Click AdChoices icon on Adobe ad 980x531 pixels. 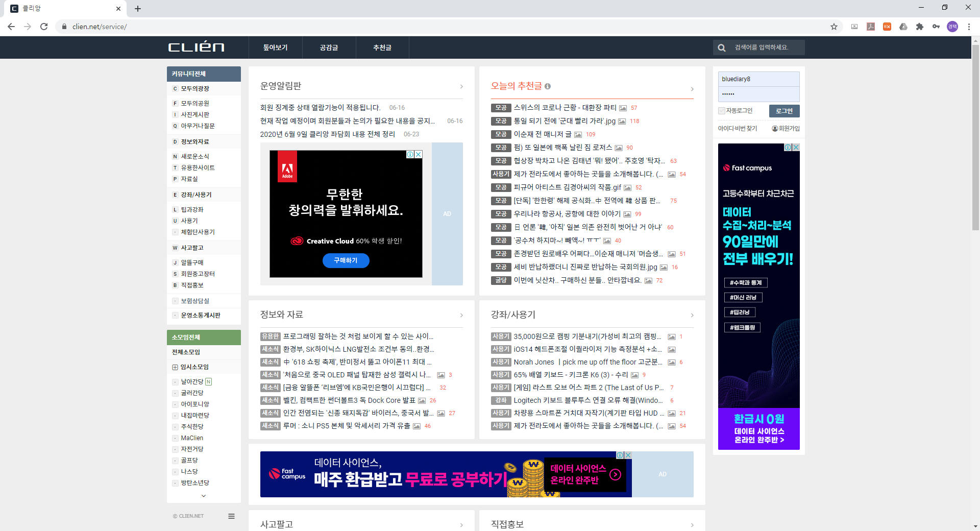(410, 154)
